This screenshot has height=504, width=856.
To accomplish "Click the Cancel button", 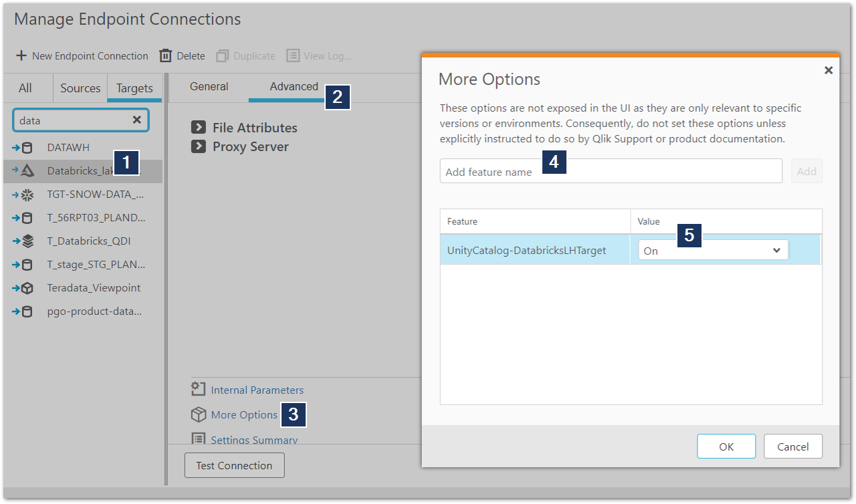I will pyautogui.click(x=792, y=447).
